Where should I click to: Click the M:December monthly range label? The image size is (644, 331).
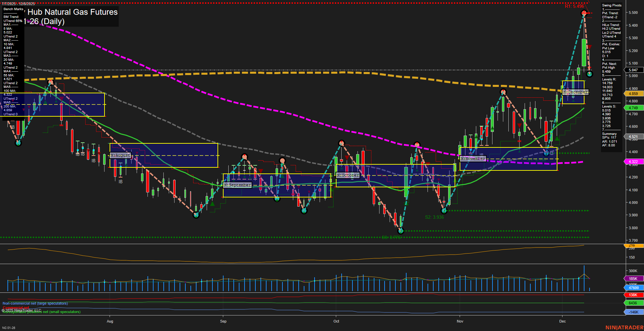tap(575, 92)
